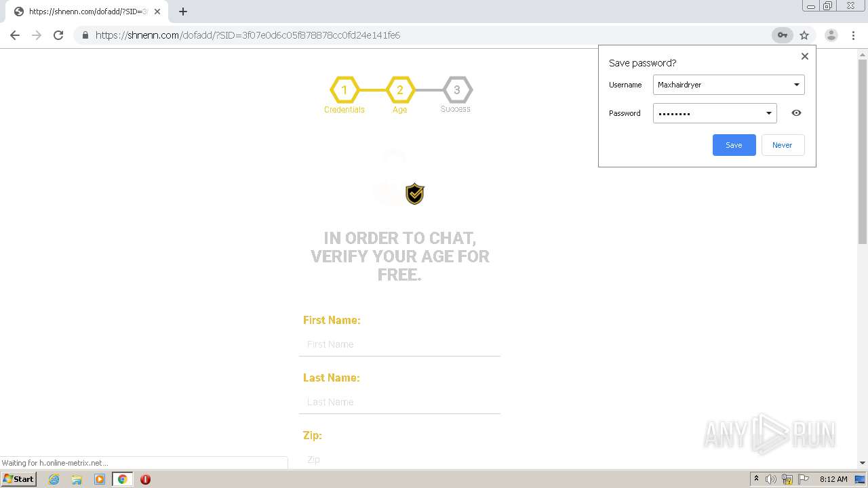Show hidden system tray icons
Screen dimensions: 868x488
coord(756,479)
